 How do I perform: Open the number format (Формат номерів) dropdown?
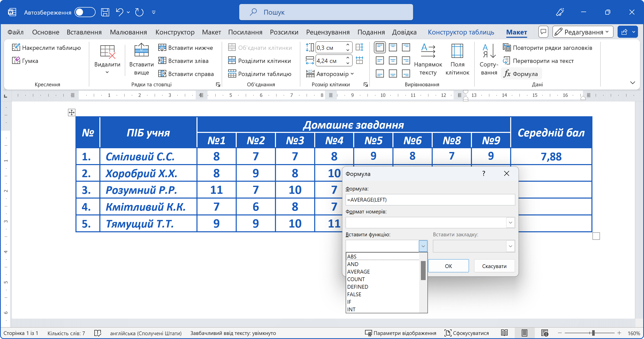click(510, 222)
